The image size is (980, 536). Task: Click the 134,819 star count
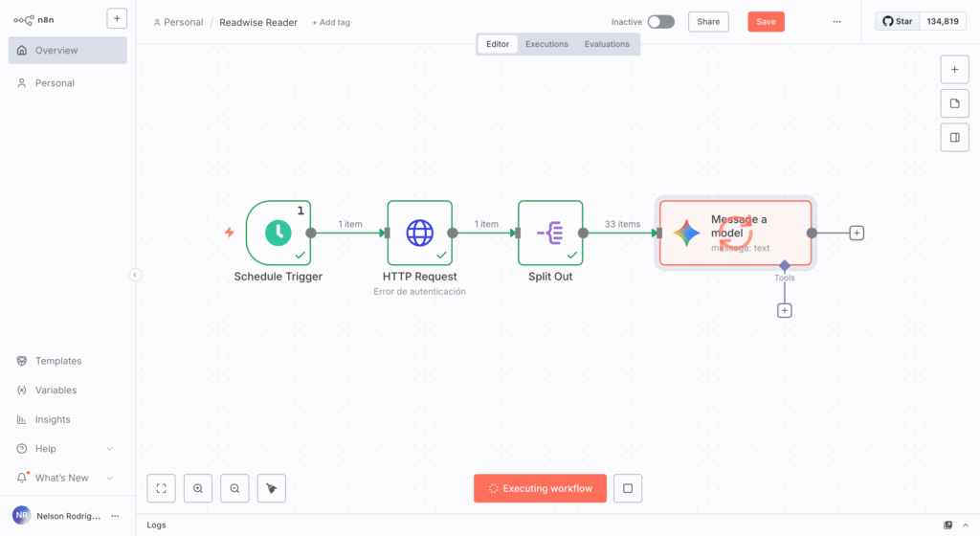coord(943,21)
